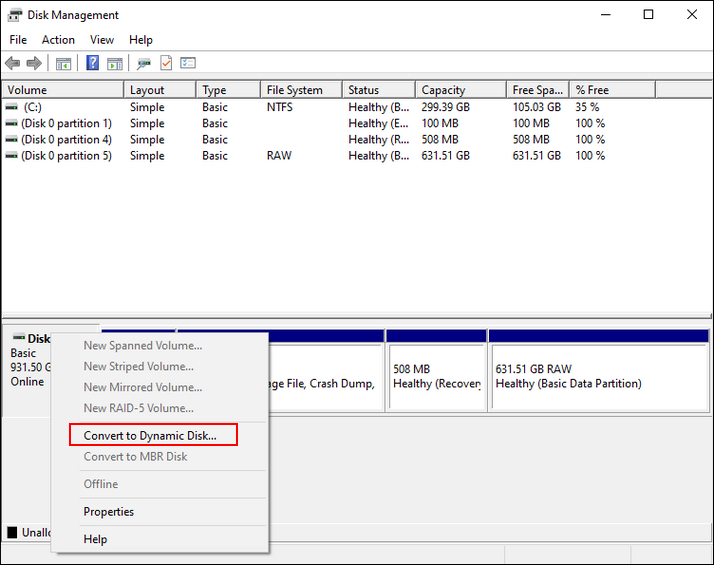Screen dimensions: 714x565
Task: Open the Help menu in menu bar
Action: click(141, 40)
